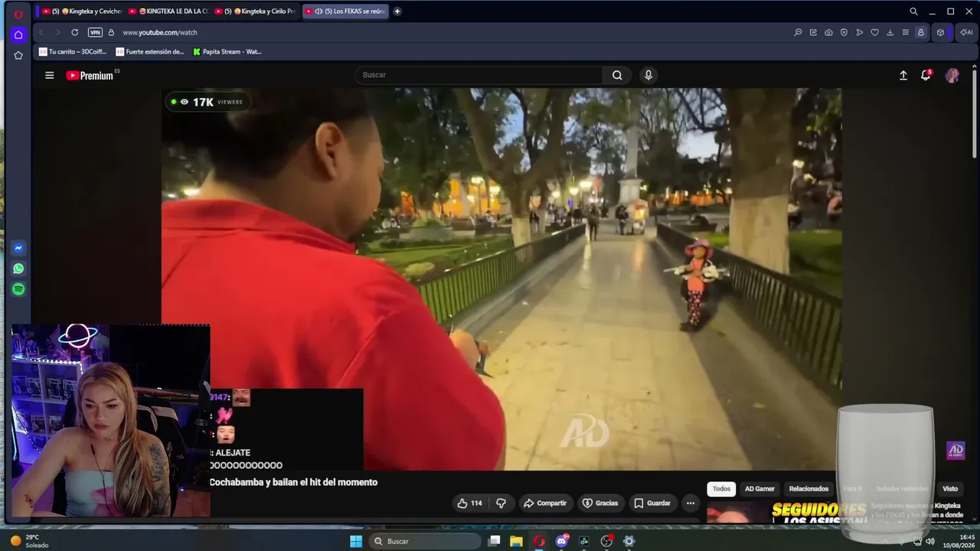Open the Opera tab search magnifier
The width and height of the screenshot is (980, 551).
pyautogui.click(x=913, y=11)
